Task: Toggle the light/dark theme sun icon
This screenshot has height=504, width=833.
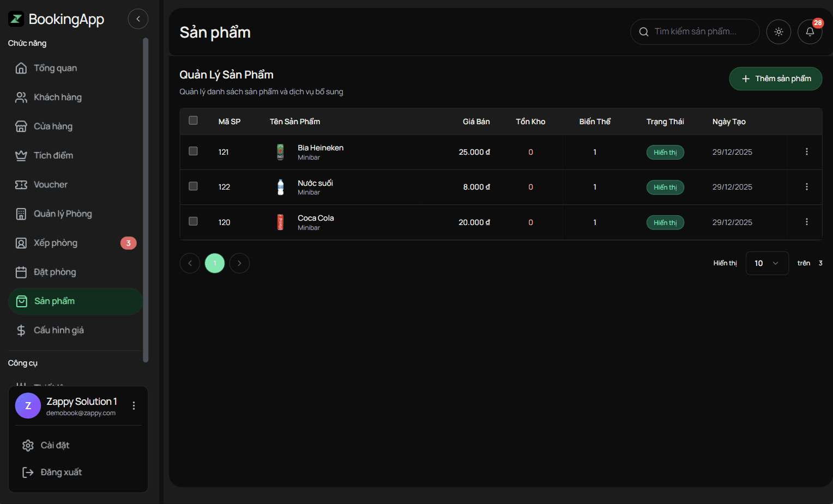Action: 778,32
